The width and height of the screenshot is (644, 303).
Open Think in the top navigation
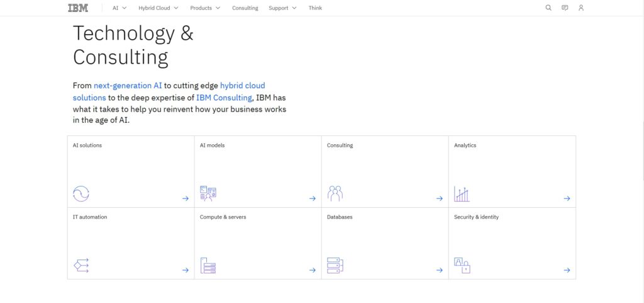[315, 8]
